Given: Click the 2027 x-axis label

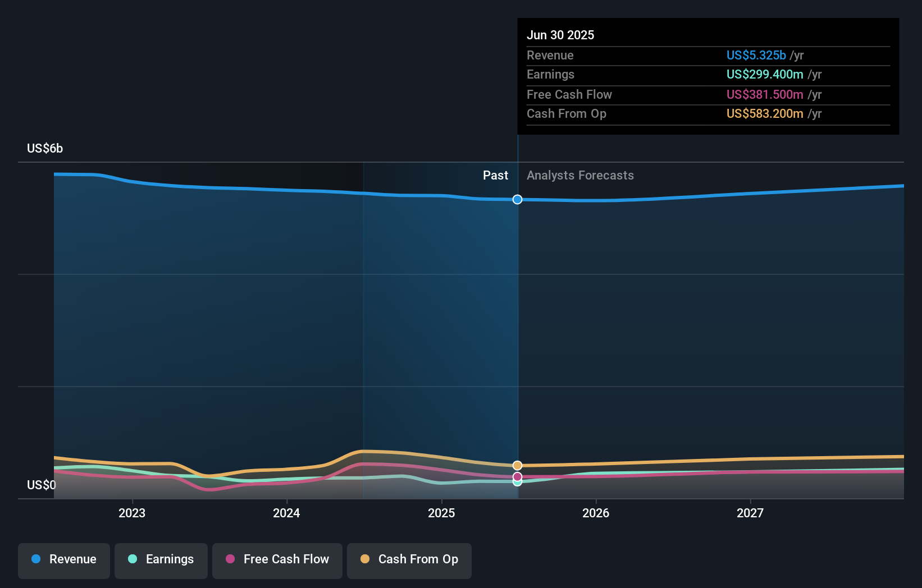Looking at the screenshot, I should 750,513.
